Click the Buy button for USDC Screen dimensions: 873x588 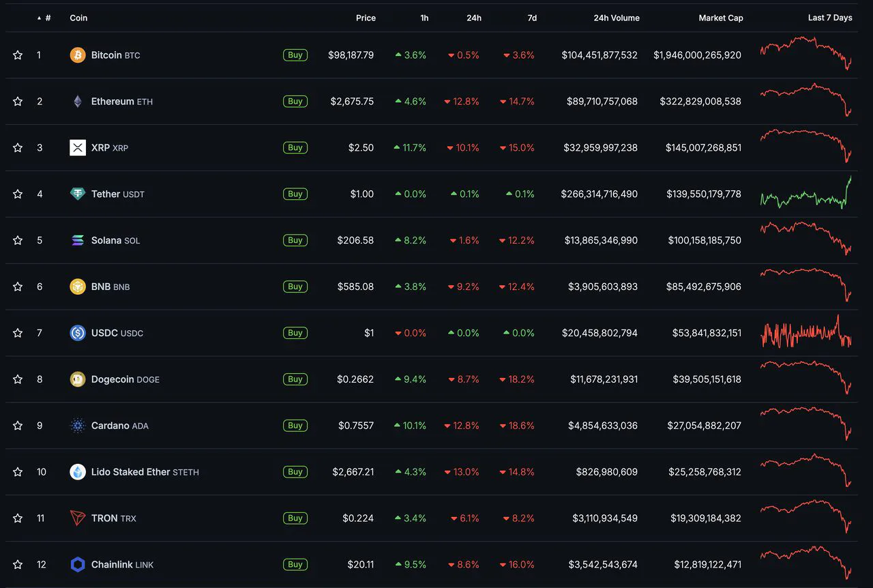pyautogui.click(x=295, y=333)
